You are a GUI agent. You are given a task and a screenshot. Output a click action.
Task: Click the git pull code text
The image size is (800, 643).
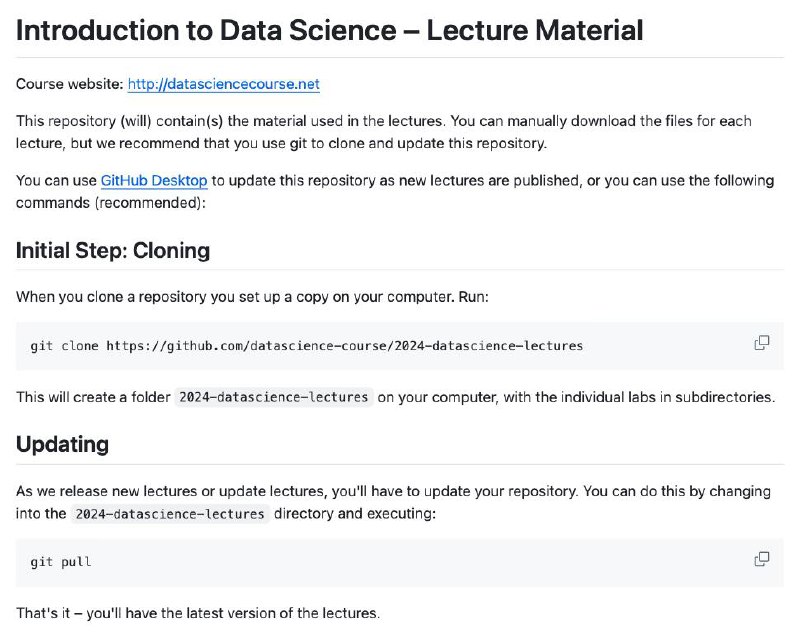(x=61, y=562)
